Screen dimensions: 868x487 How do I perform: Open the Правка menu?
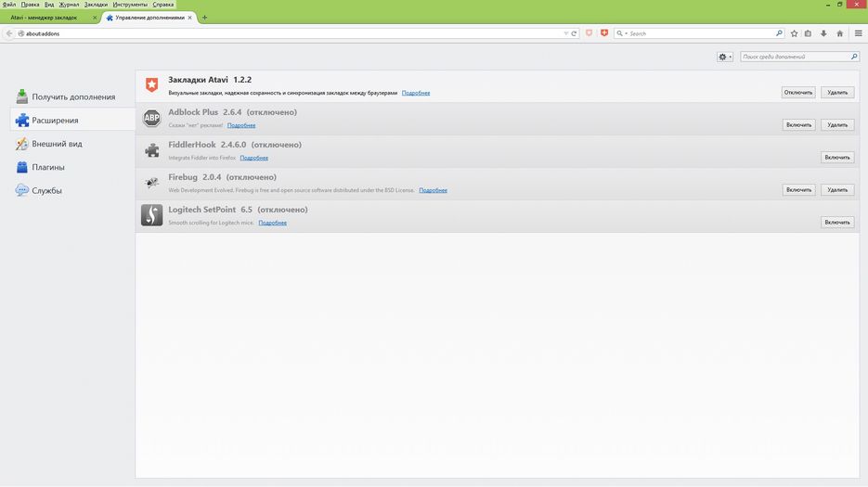pos(30,5)
